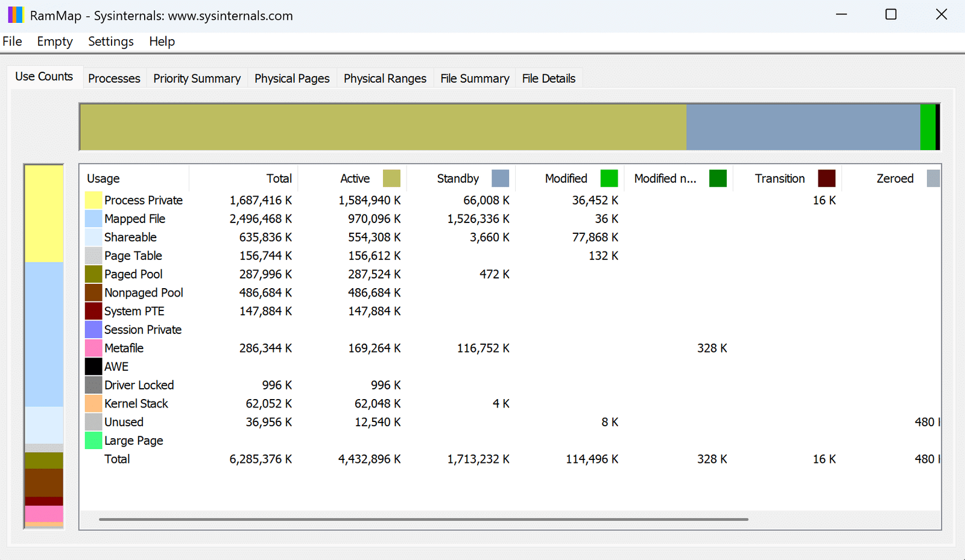Screen dimensions: 965x560
Task: Switch to the Processes tab
Action: (114, 78)
